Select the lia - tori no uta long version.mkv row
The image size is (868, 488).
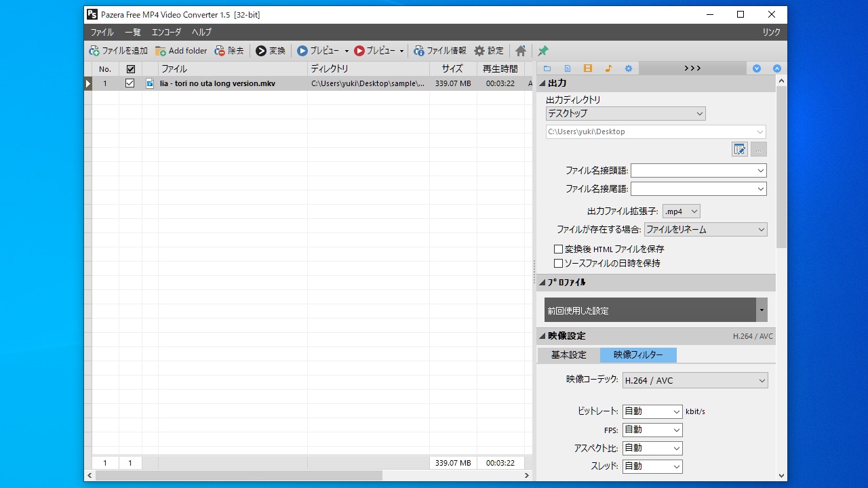312,83
